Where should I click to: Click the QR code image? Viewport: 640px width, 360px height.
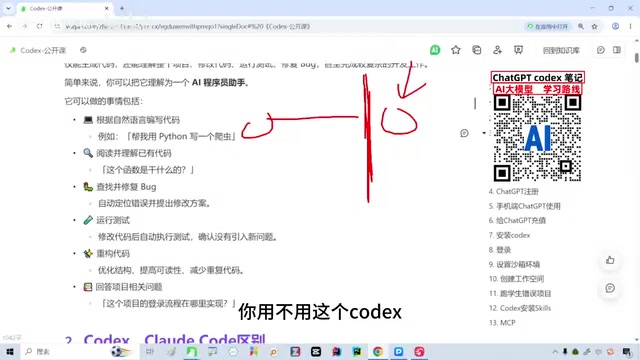coord(537,138)
